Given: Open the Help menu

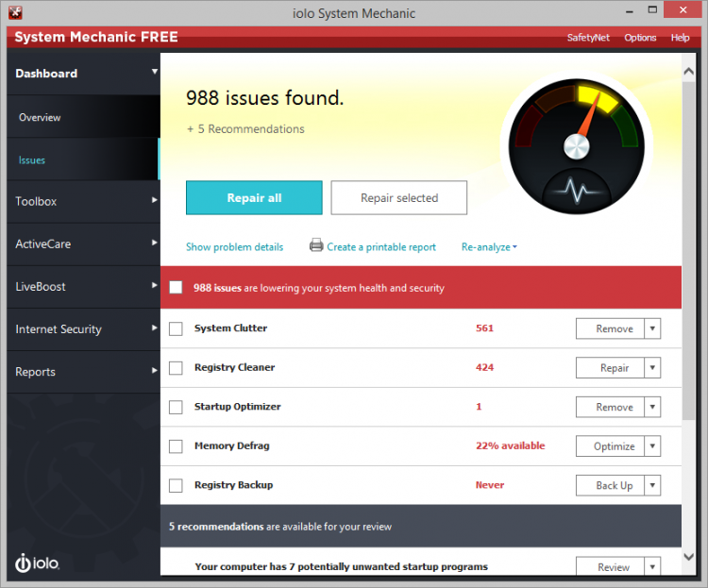Looking at the screenshot, I should click(x=680, y=38).
